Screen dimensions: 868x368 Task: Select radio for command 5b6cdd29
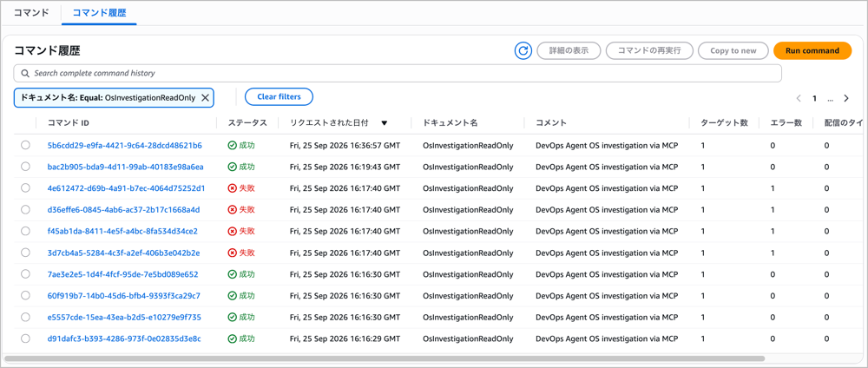coord(25,145)
